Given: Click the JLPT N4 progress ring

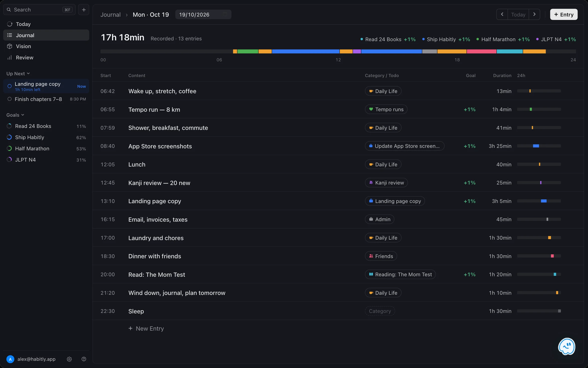Looking at the screenshot, I should [x=9, y=160].
